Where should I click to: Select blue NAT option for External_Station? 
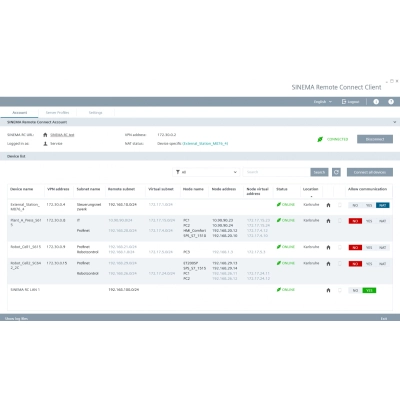click(383, 205)
